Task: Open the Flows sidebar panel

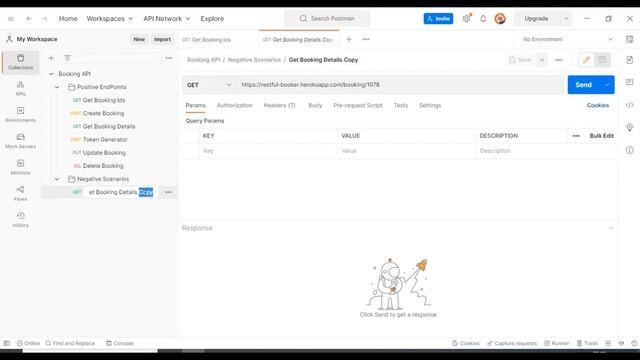Action: (20, 193)
